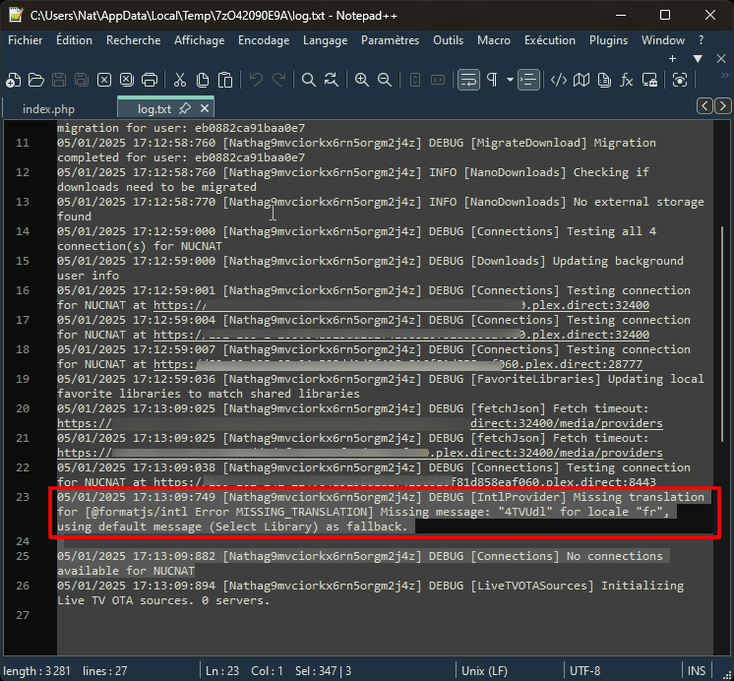Toggle synchronized vertical scrolling
Image resolution: width=734 pixels, height=681 pixels.
point(415,80)
